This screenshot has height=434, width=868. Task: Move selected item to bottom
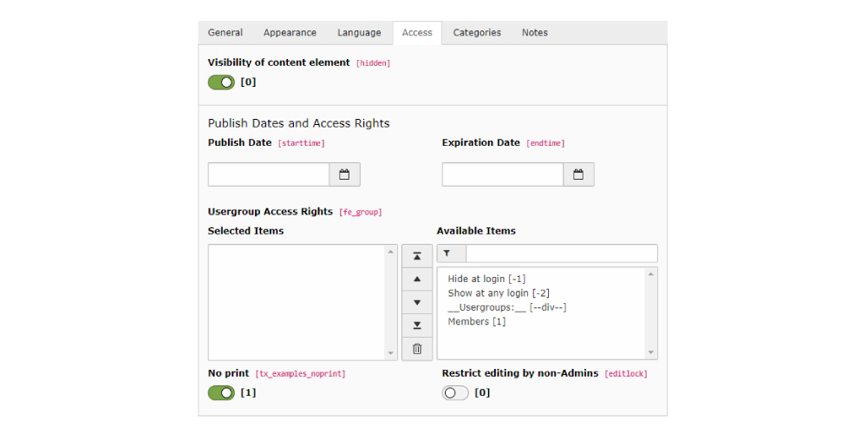click(x=417, y=325)
